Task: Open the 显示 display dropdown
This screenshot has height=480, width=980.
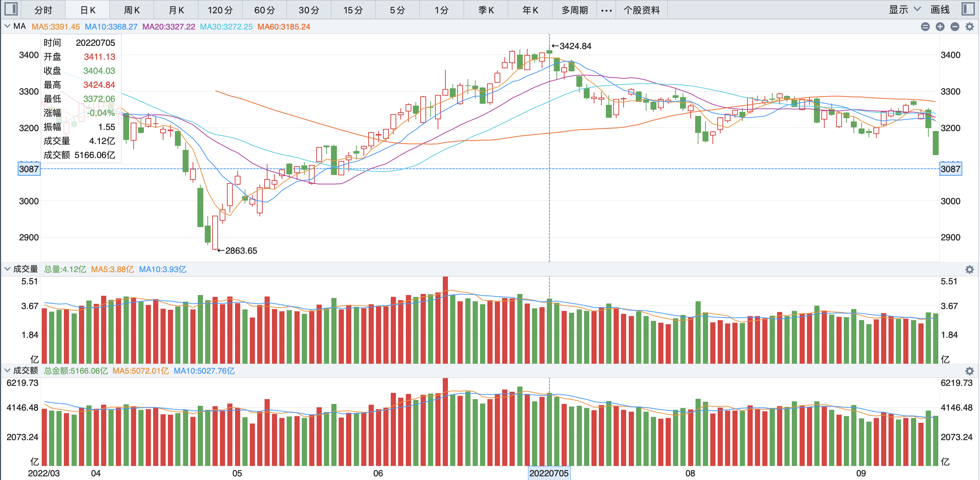Action: (904, 10)
